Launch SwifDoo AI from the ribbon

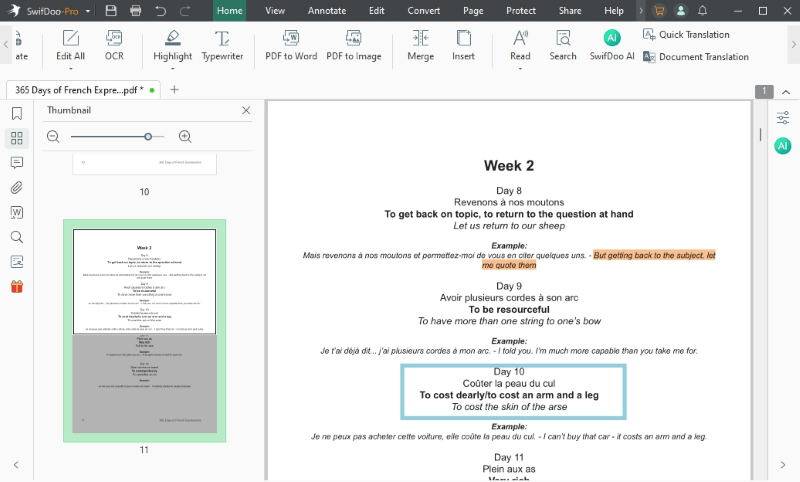click(x=611, y=44)
